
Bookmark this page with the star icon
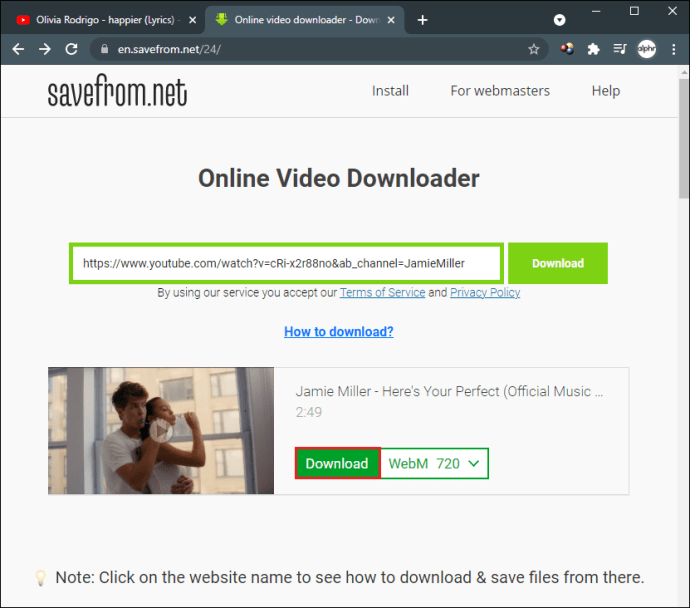tap(533, 49)
